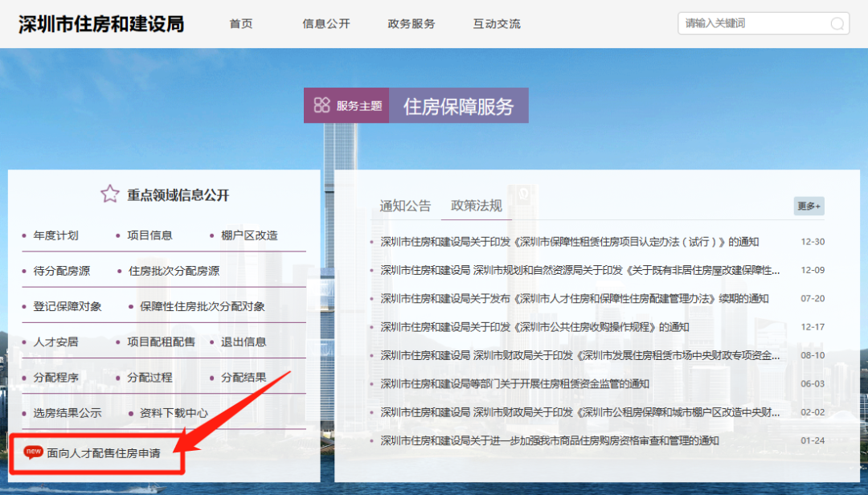Open the 既有非居住房屋改建 notice

click(x=580, y=270)
